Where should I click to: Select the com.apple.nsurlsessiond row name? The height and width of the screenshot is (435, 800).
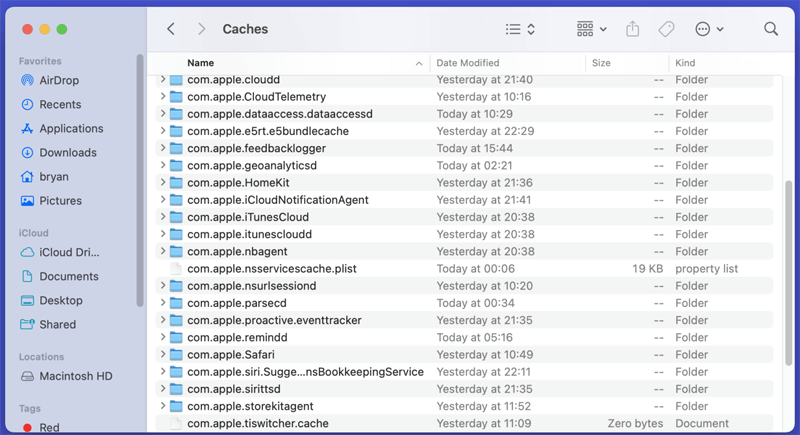click(x=252, y=286)
